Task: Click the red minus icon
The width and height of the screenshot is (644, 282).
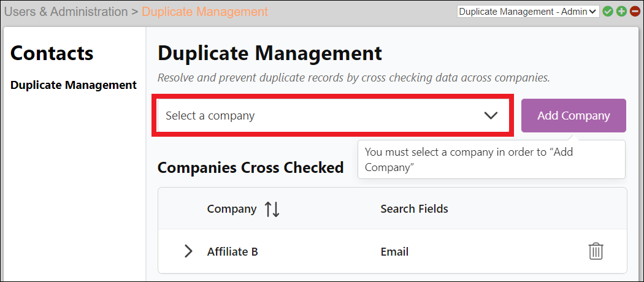Action: pos(635,12)
